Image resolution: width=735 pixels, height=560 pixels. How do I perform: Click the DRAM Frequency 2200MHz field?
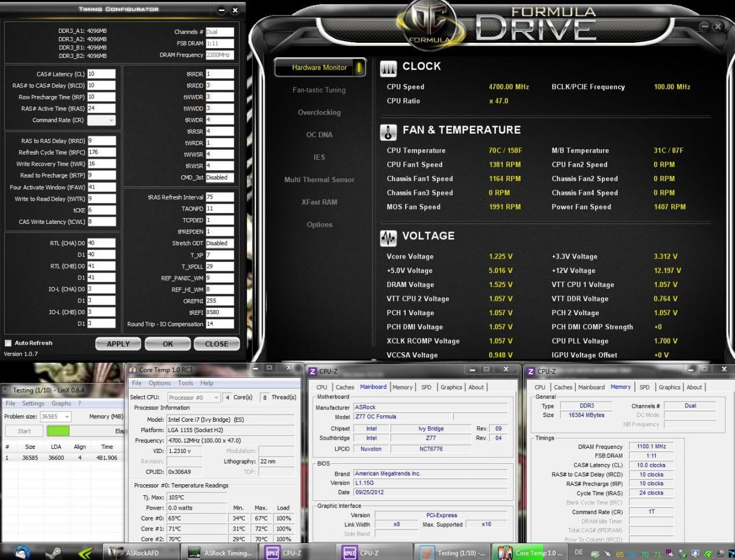220,55
